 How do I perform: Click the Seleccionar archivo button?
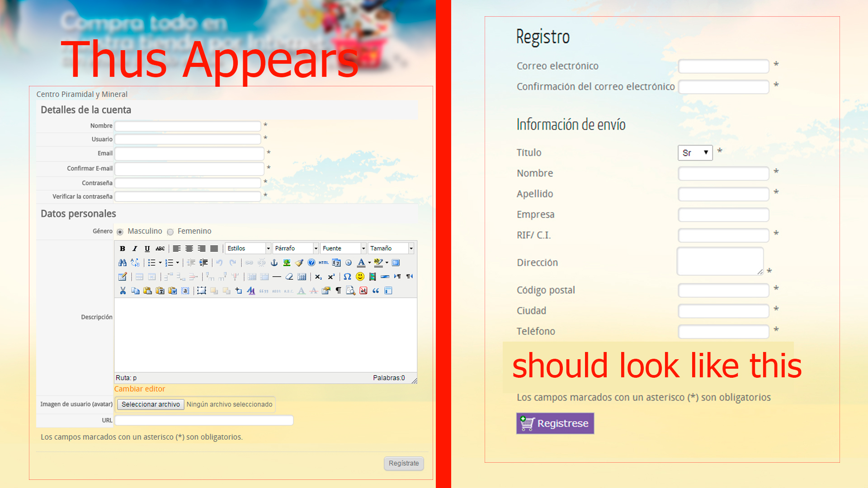[x=151, y=404]
